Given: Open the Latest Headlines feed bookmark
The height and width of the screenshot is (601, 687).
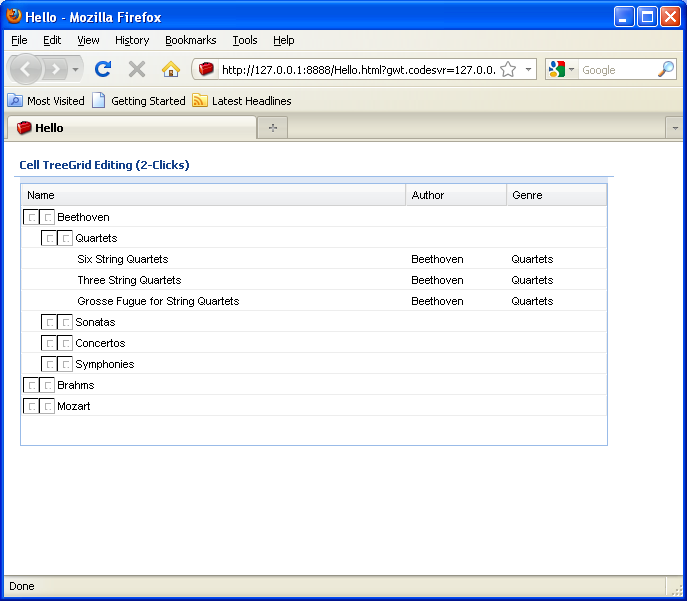Looking at the screenshot, I should 241,101.
